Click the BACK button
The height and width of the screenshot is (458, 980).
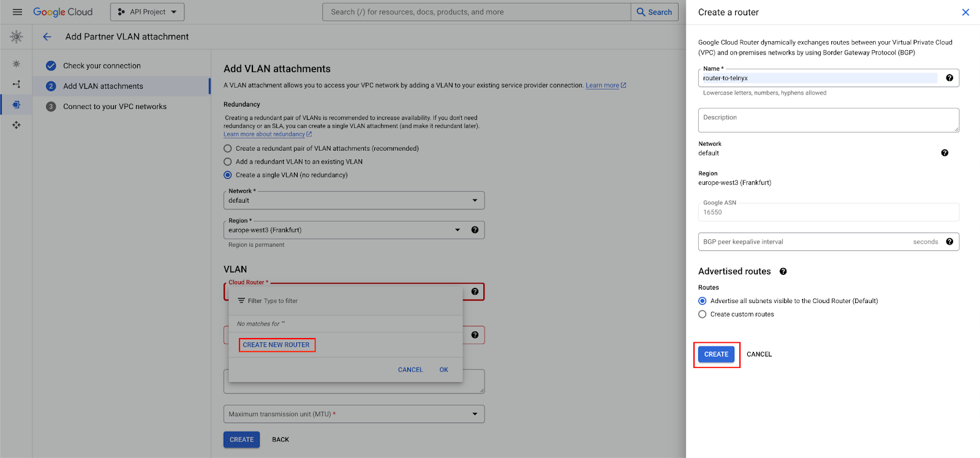click(281, 440)
